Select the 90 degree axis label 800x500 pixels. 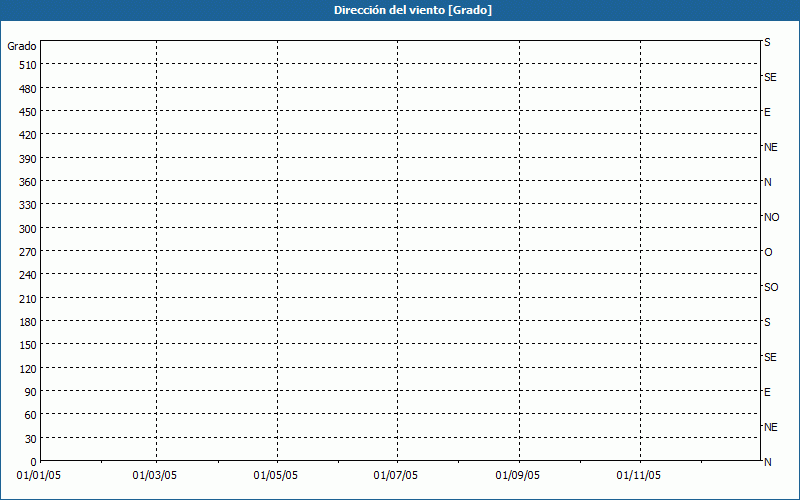tap(30, 392)
